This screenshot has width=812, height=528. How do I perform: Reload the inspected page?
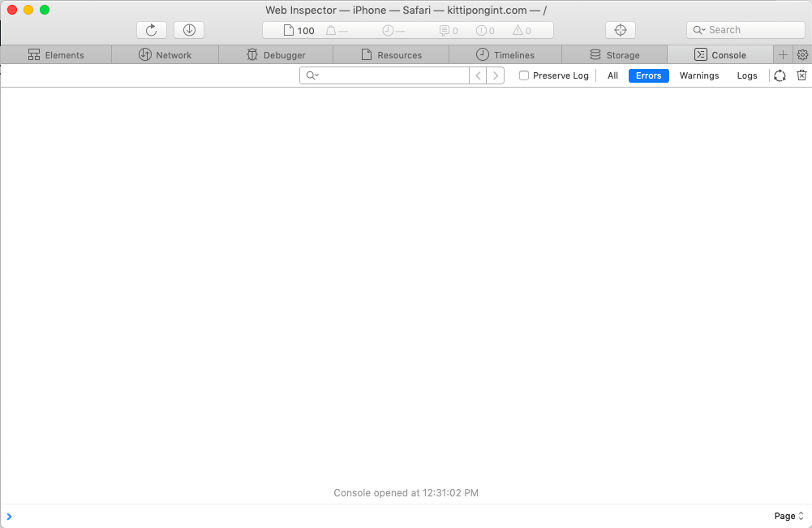click(151, 30)
